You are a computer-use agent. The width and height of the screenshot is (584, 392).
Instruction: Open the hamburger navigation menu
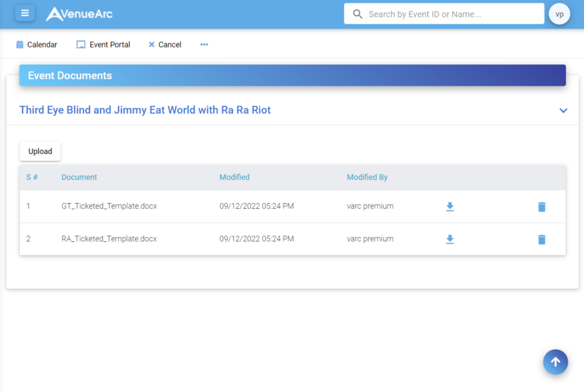(x=25, y=13)
